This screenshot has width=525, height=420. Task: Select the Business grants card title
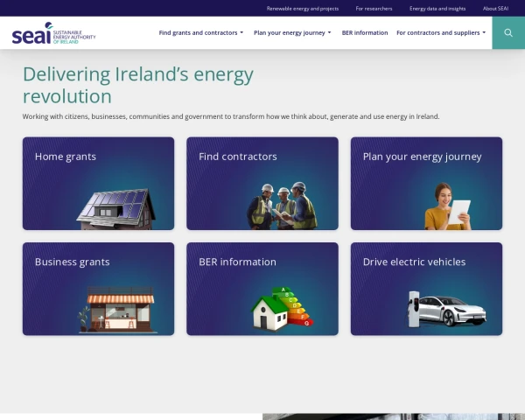pos(73,262)
